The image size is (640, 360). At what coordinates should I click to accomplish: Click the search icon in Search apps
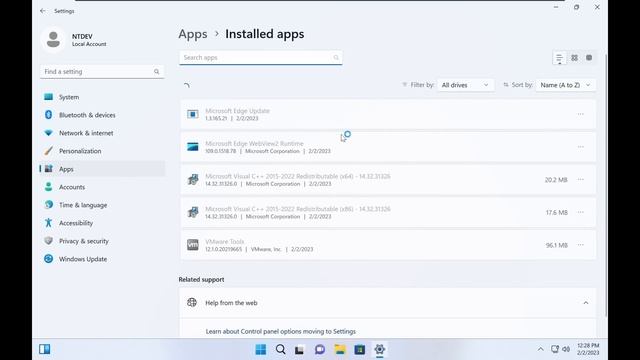[336, 58]
